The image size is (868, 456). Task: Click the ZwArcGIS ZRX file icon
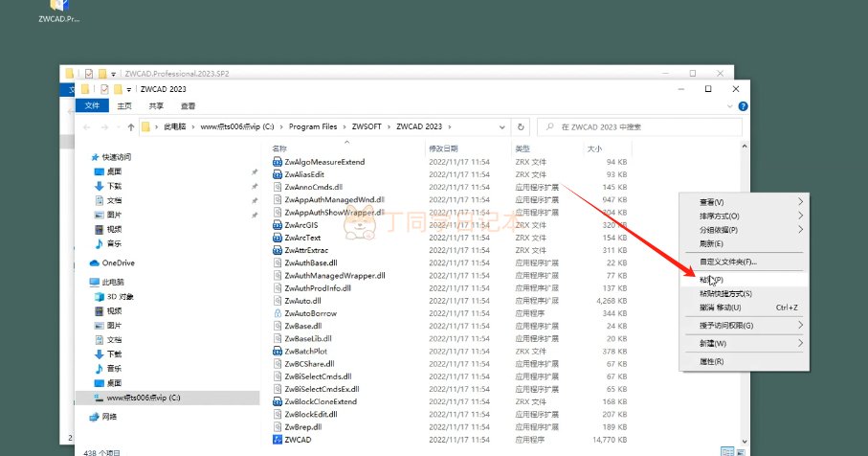click(x=277, y=225)
